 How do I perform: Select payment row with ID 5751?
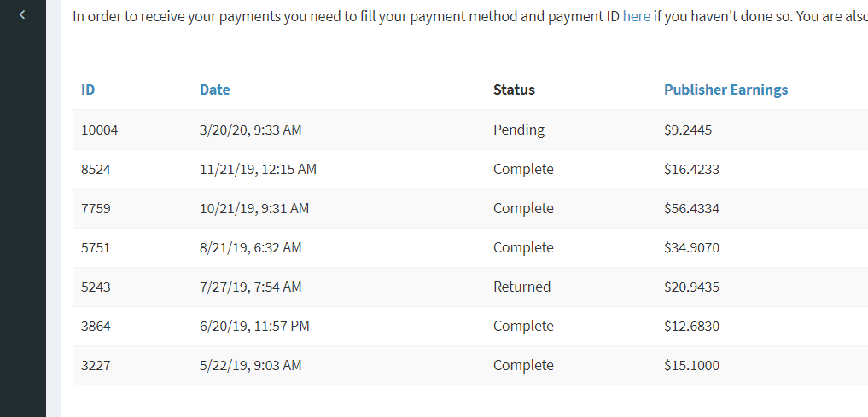(x=96, y=248)
